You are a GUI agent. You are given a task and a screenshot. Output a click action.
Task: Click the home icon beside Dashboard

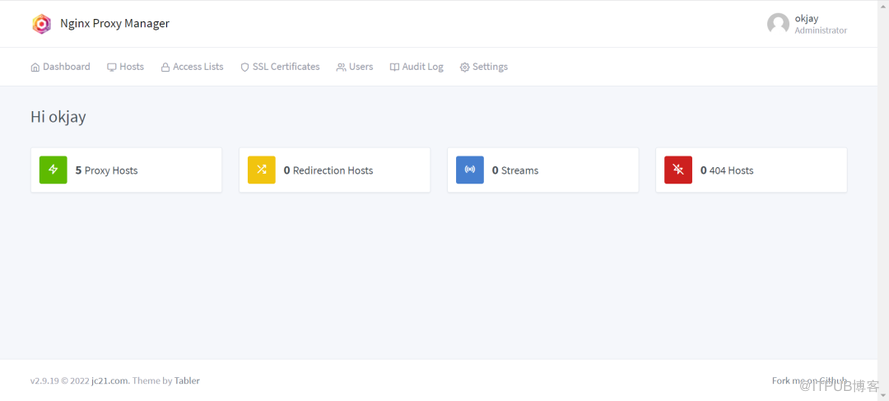click(x=35, y=68)
